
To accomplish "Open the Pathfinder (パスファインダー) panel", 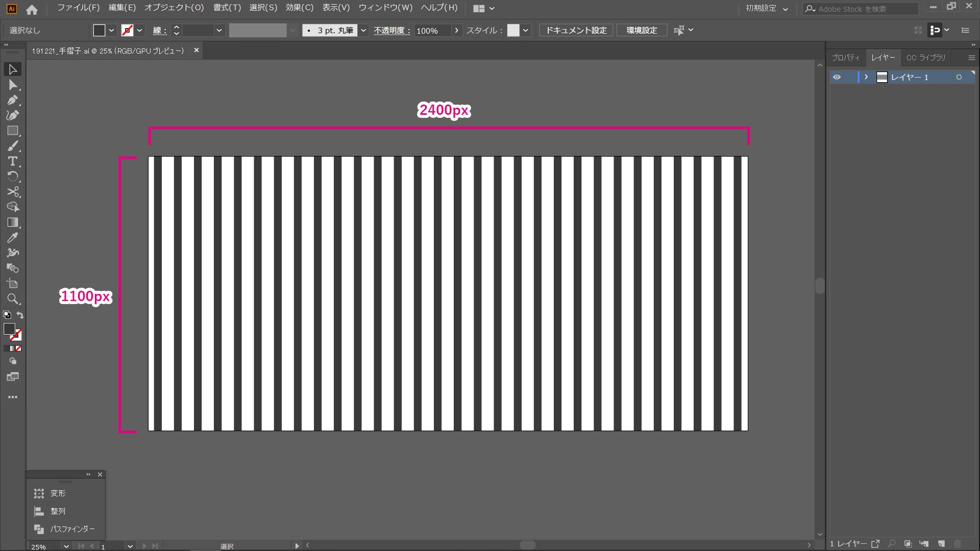I will [x=65, y=529].
